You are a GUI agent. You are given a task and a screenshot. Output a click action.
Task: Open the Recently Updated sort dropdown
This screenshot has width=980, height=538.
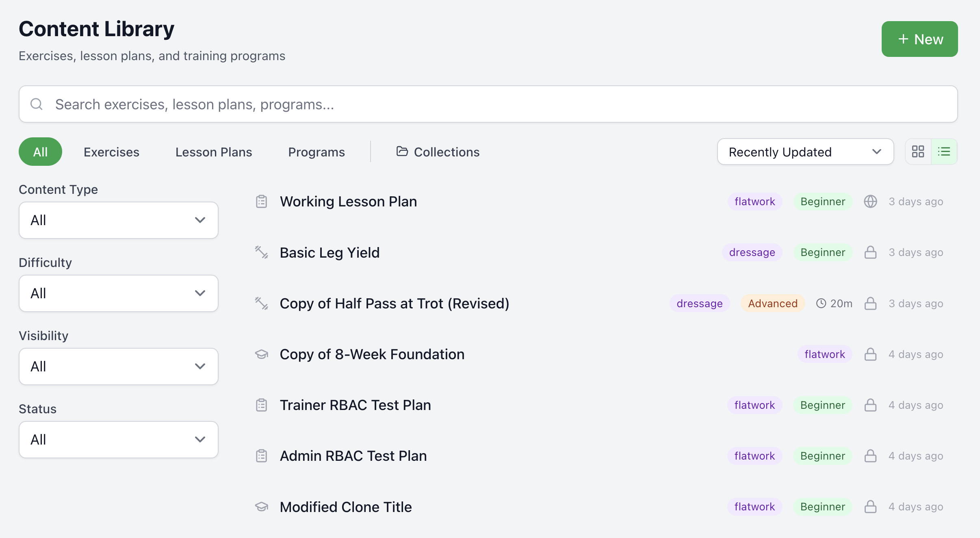[805, 152]
